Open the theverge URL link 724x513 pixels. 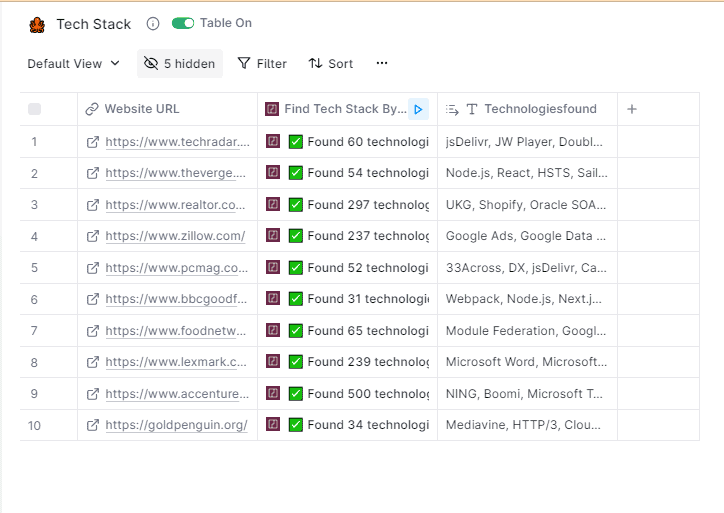[175, 173]
